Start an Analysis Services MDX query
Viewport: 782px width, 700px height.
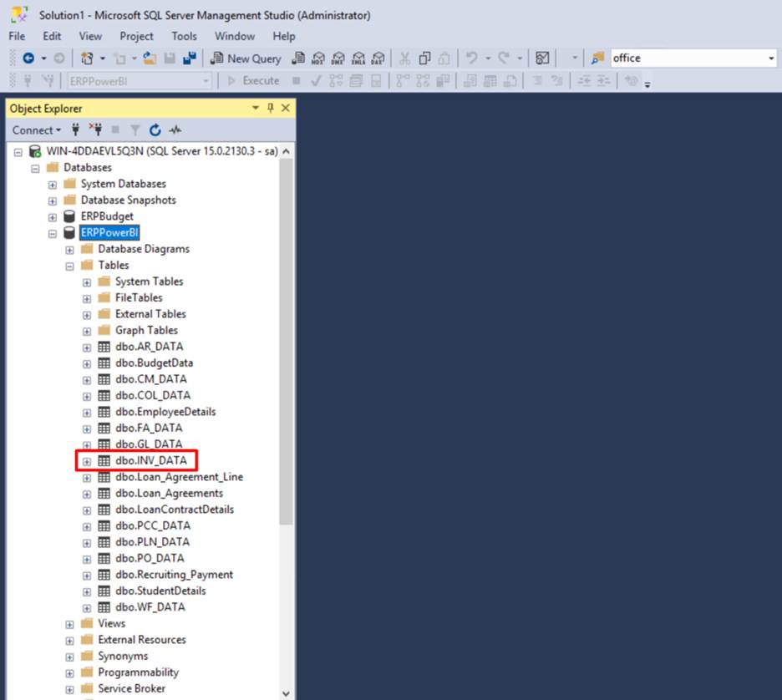pos(318,58)
